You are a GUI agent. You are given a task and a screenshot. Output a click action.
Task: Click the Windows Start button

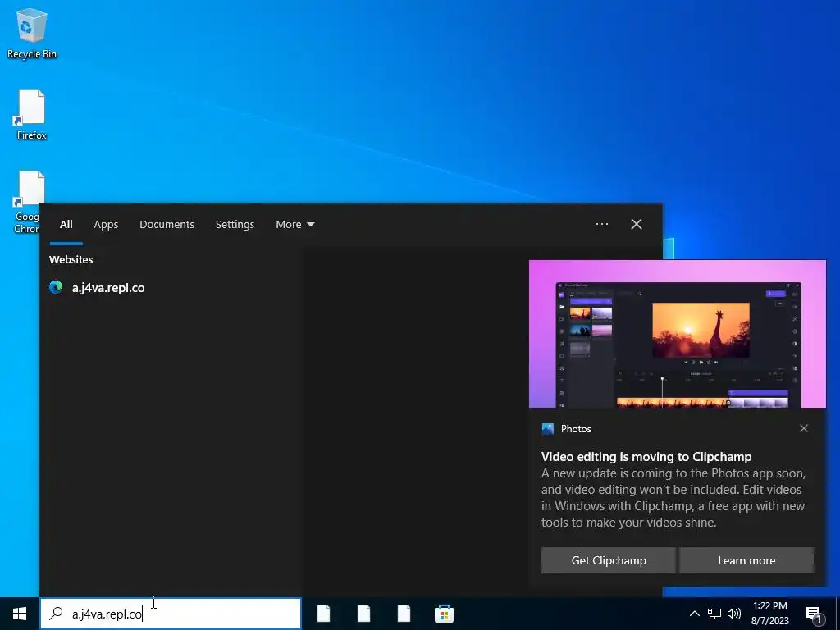tap(20, 614)
